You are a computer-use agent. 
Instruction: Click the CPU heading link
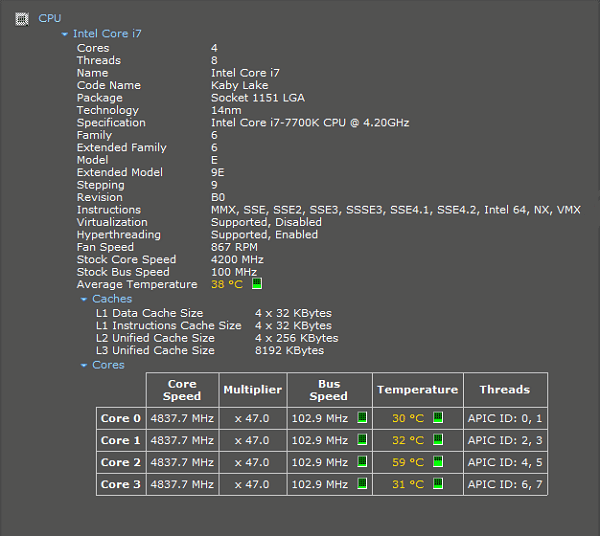[50, 18]
